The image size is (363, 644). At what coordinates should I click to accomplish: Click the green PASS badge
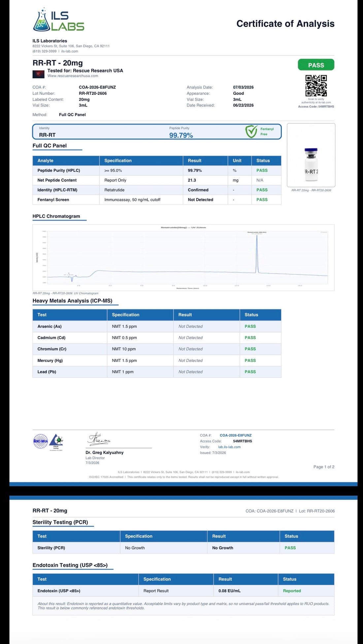(x=316, y=65)
